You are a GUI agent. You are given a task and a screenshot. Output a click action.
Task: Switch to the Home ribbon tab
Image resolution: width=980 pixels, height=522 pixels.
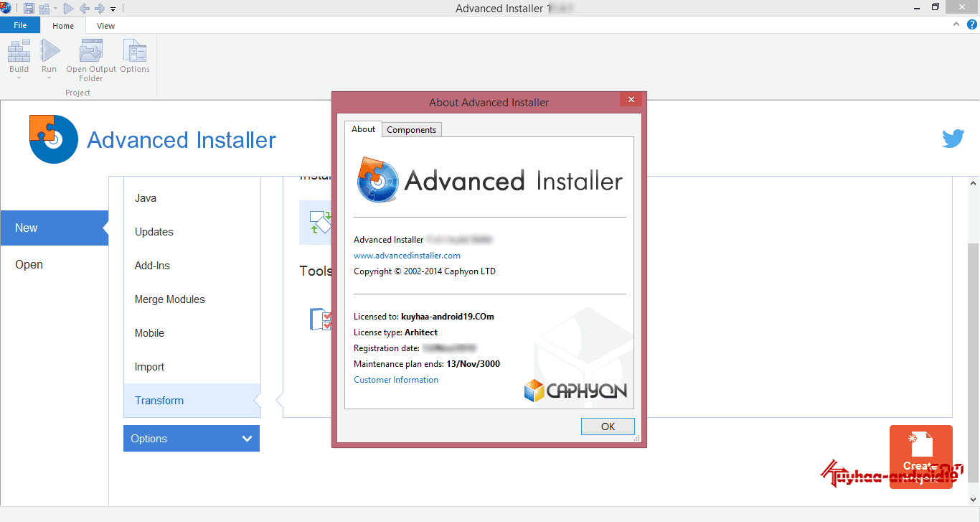63,26
